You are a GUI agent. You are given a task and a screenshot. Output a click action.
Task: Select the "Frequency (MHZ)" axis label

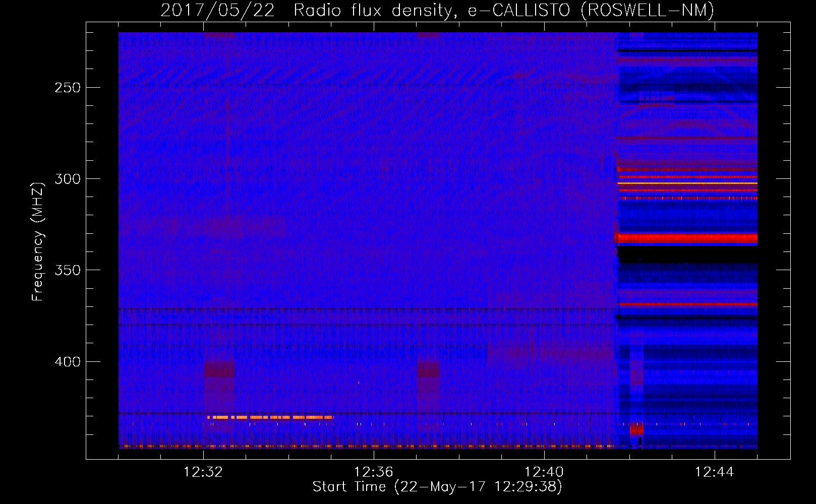[38, 241]
